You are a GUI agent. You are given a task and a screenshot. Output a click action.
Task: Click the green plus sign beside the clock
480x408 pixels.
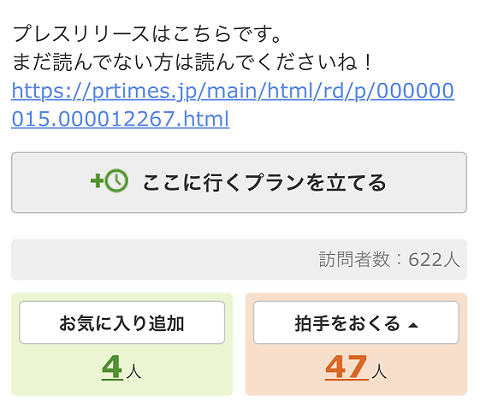click(x=97, y=181)
